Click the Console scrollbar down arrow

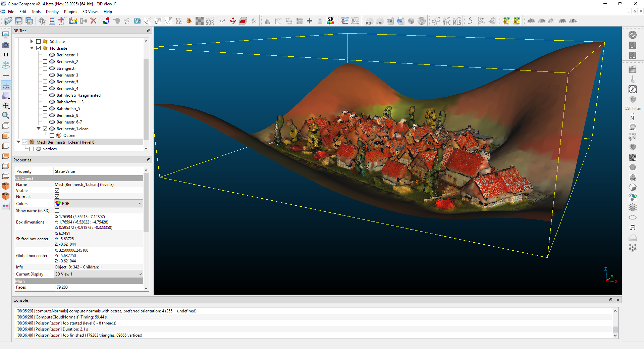tap(615, 335)
